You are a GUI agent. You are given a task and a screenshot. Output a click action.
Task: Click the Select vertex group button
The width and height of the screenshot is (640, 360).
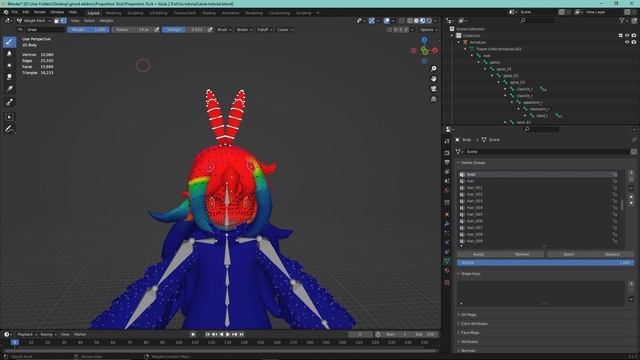569,254
